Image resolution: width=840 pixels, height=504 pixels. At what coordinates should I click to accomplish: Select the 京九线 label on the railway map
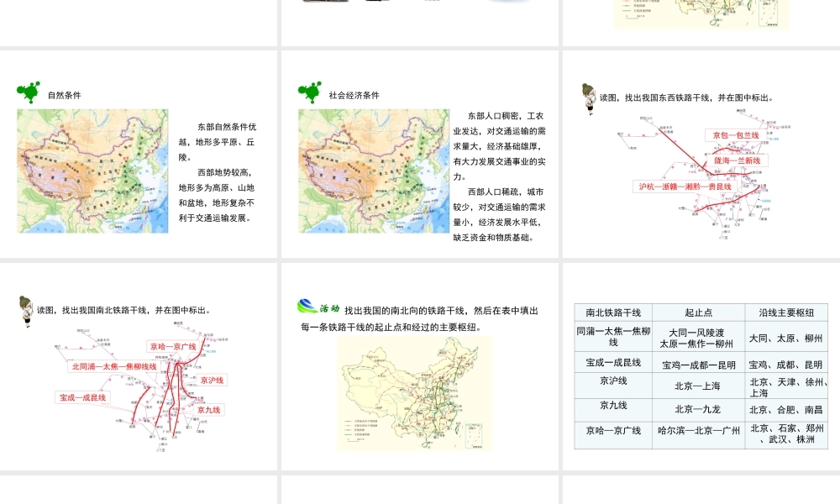pyautogui.click(x=208, y=410)
